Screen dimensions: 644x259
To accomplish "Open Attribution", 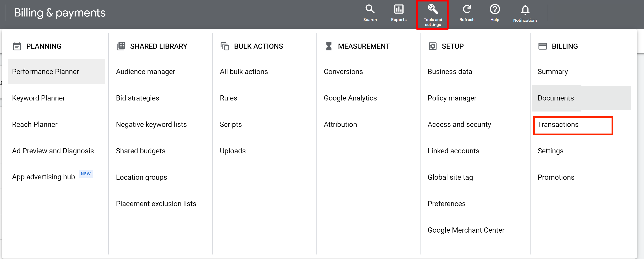I will point(340,124).
